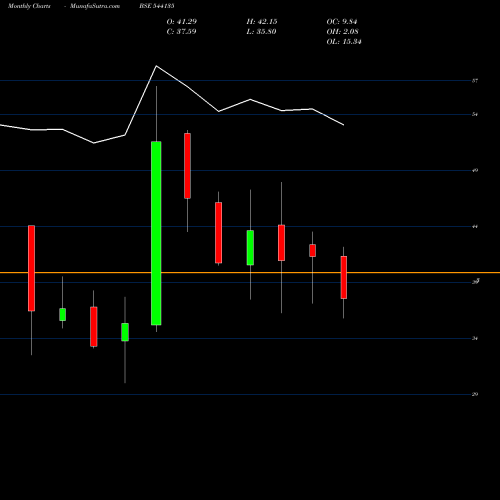
Task: Click the 49 price axis label
Action: point(475,170)
